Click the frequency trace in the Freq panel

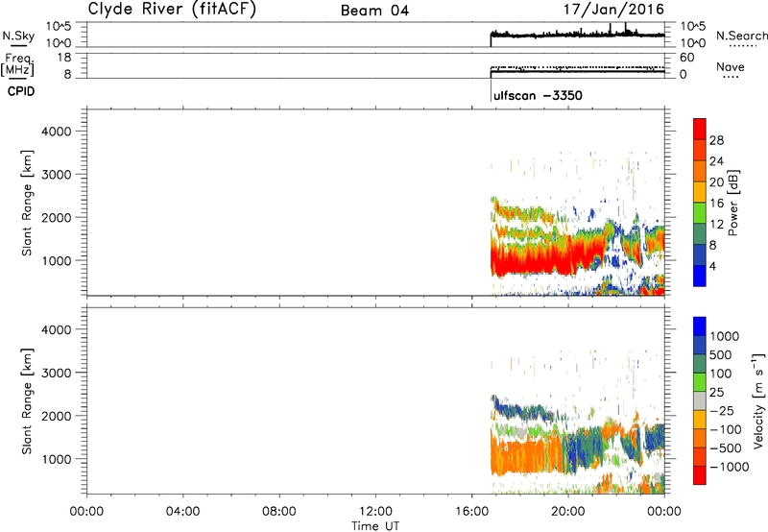pyautogui.click(x=578, y=72)
